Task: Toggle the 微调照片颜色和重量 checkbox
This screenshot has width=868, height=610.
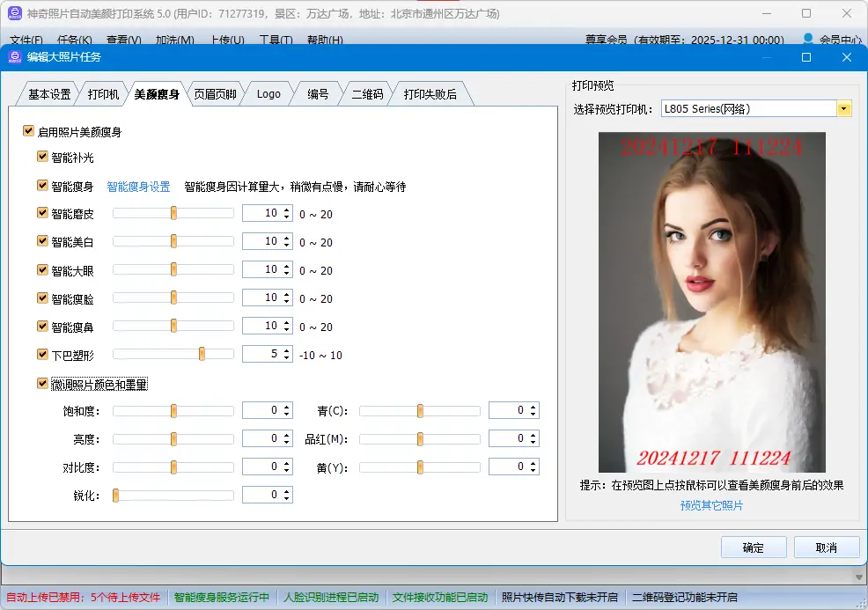Action: 43,384
